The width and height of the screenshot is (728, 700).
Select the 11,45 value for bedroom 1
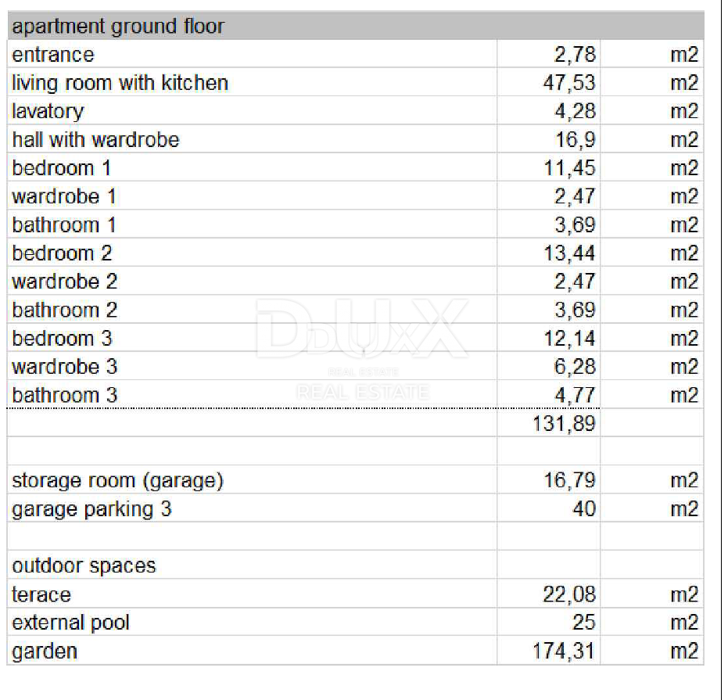pos(568,168)
